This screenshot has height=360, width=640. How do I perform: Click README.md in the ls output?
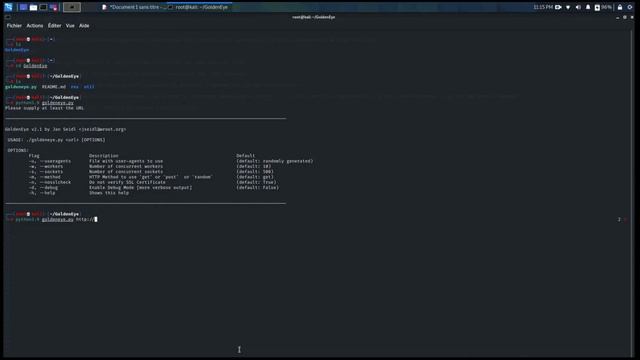point(54,87)
